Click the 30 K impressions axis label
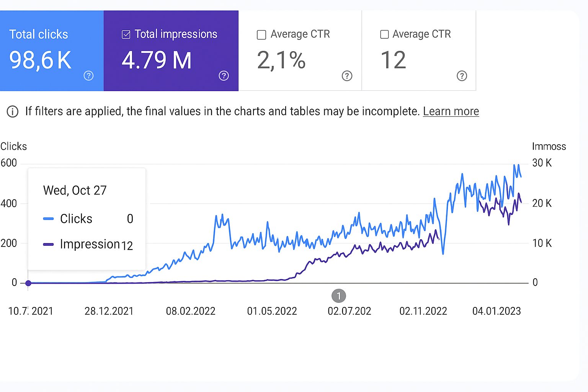 542,163
